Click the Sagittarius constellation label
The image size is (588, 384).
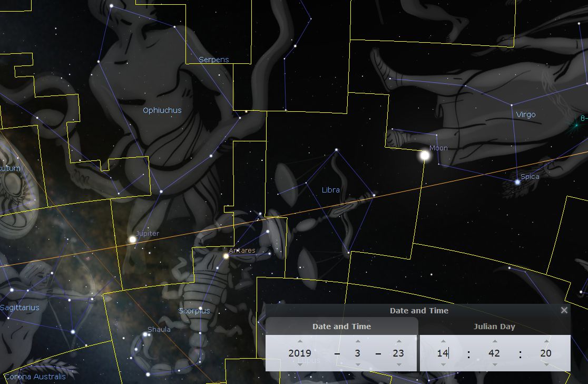pyautogui.click(x=19, y=308)
